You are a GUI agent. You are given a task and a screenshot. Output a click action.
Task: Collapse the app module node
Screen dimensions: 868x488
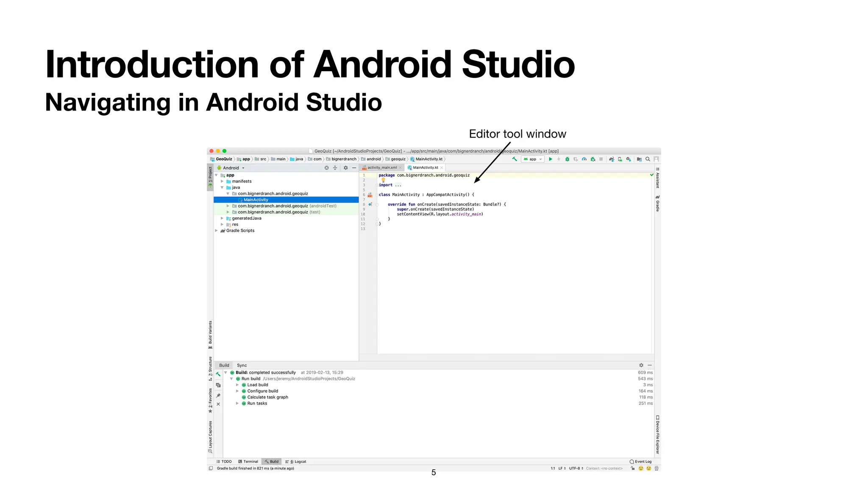(217, 175)
